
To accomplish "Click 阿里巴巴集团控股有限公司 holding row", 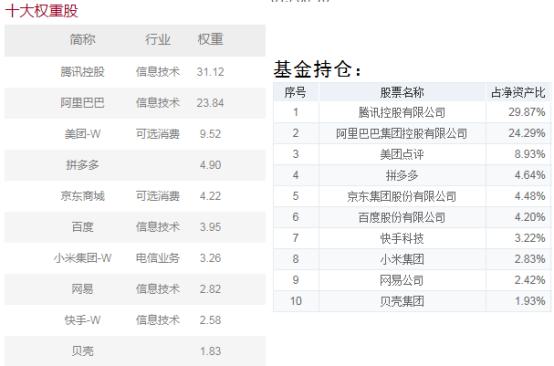I will pos(402,134).
